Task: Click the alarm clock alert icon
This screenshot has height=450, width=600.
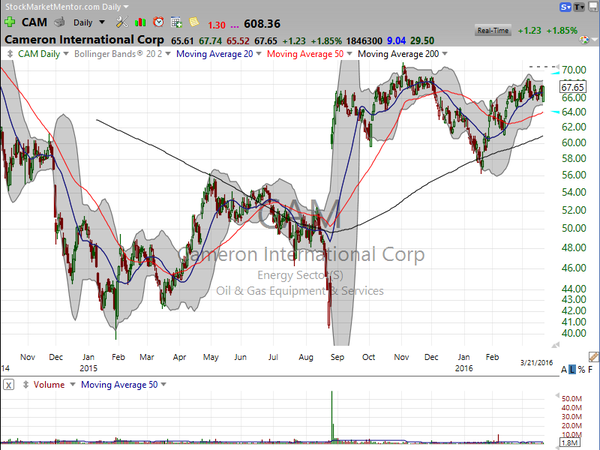Action: pos(158,22)
